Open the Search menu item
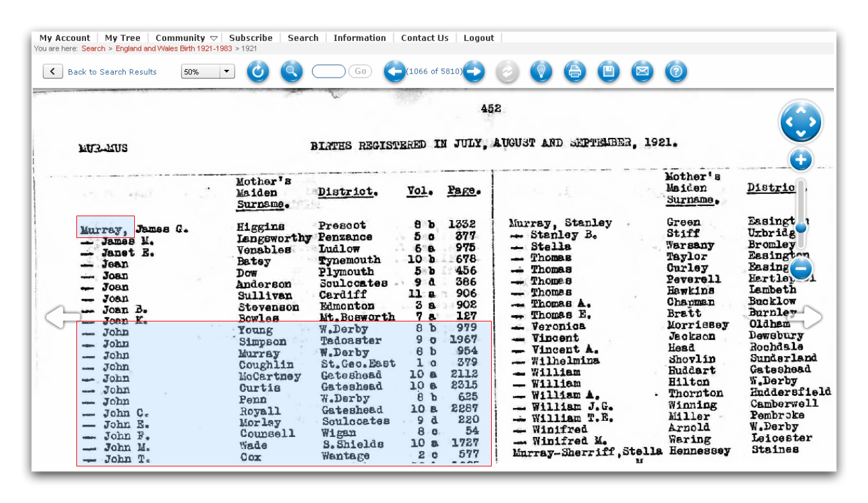 pyautogui.click(x=303, y=38)
